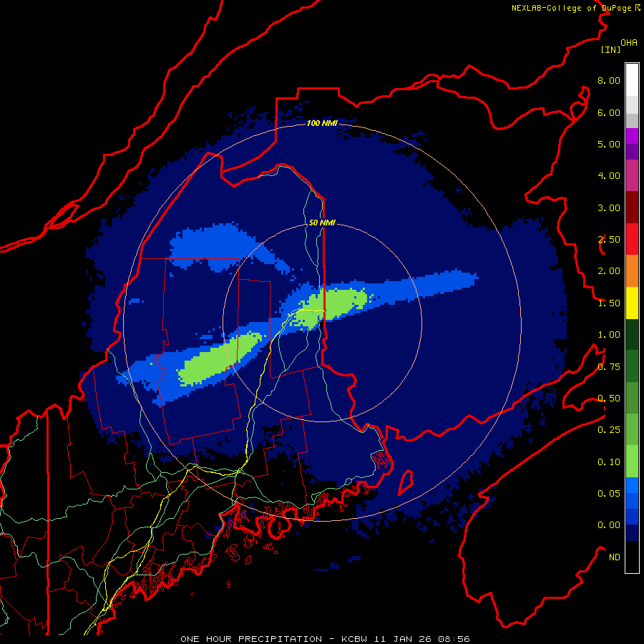Image resolution: width=644 pixels, height=644 pixels.
Task: Select the 0.50 legend value
Action: click(x=609, y=399)
